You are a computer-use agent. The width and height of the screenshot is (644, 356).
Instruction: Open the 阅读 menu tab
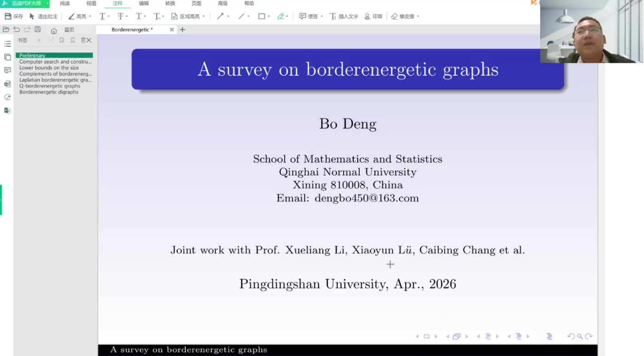[65, 3]
